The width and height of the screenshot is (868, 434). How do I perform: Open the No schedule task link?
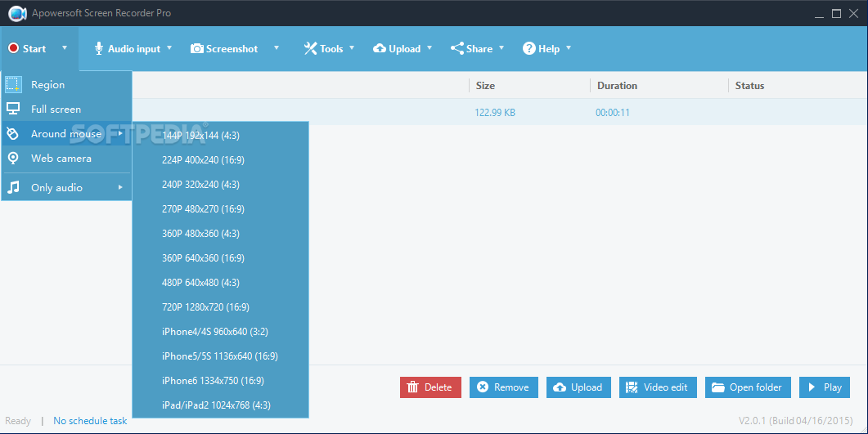pyautogui.click(x=90, y=421)
